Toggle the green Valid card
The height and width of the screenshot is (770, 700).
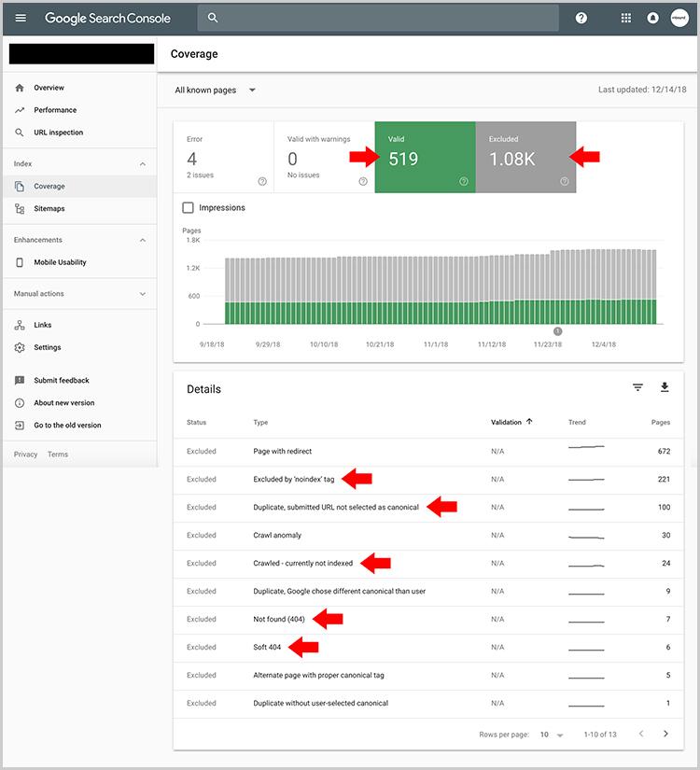(425, 157)
